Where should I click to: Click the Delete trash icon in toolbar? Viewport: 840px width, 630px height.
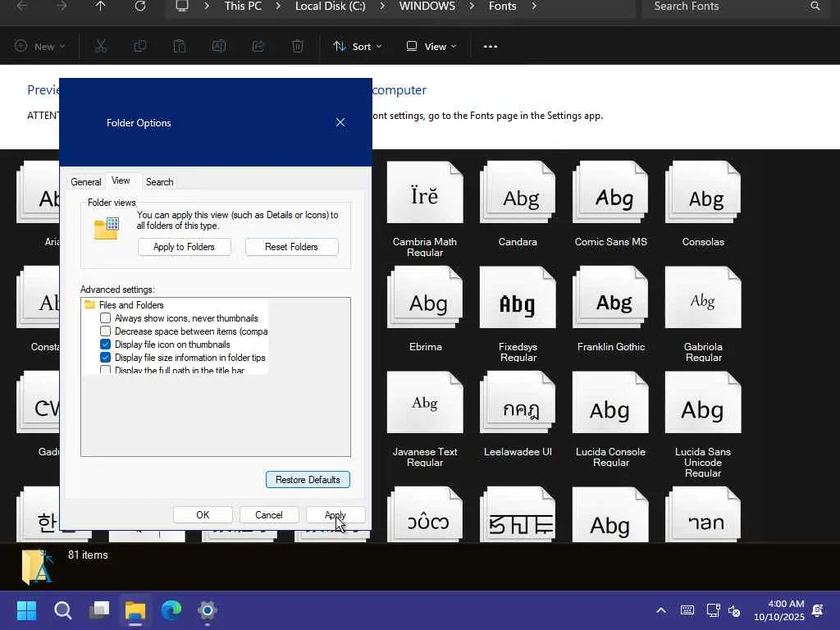click(298, 47)
